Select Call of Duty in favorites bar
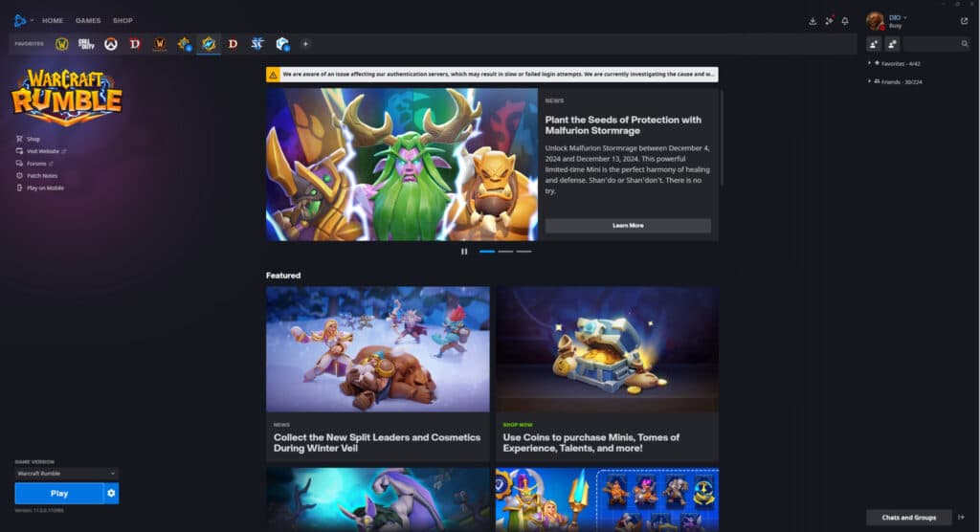Viewport: 980px width, 532px height. tap(86, 44)
